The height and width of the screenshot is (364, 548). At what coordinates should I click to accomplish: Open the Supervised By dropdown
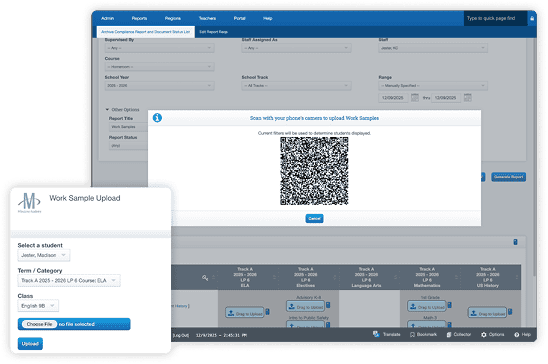coord(159,48)
